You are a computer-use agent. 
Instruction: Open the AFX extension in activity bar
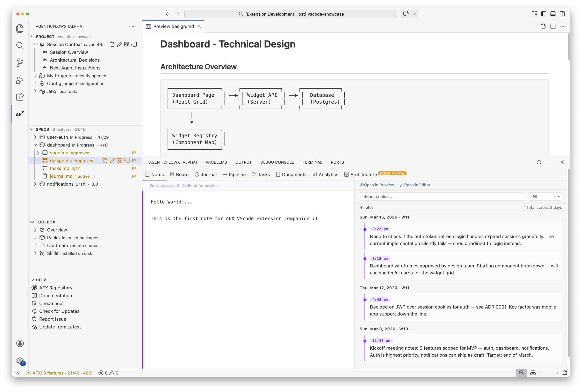pyautogui.click(x=20, y=114)
